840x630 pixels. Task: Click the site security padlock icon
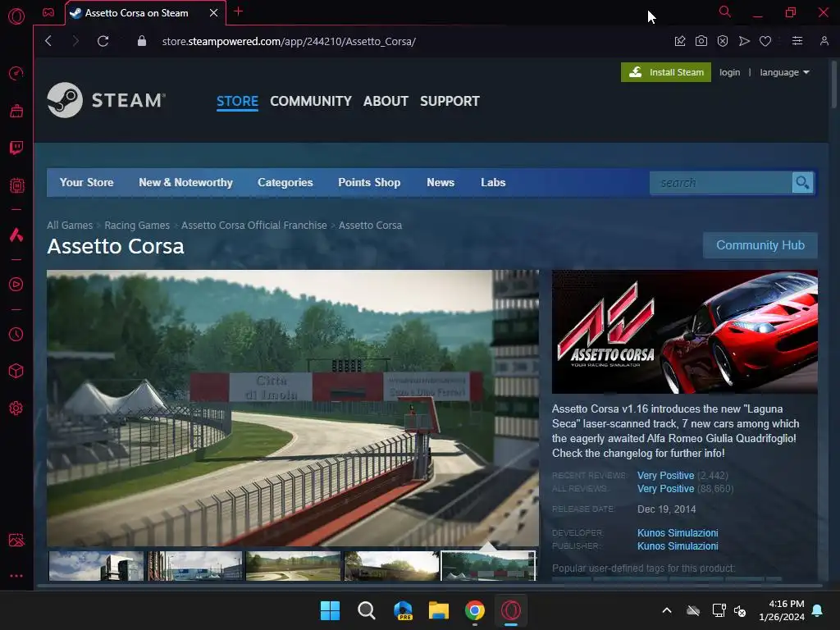pos(141,41)
